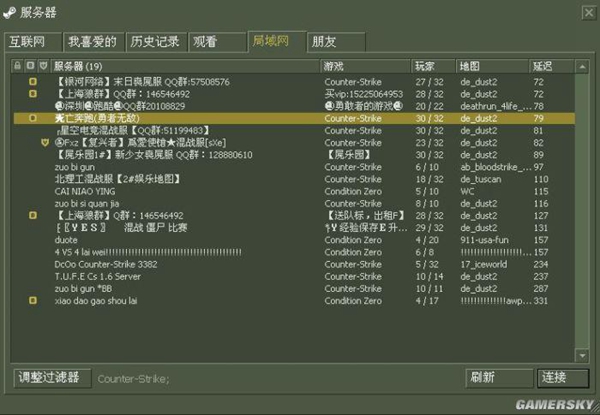Open the 互联网 tab
Screen dimensions: 600x415
tap(33, 42)
